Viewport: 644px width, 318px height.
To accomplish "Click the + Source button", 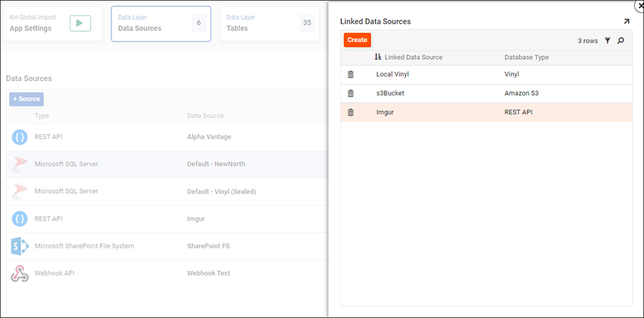I will point(27,99).
